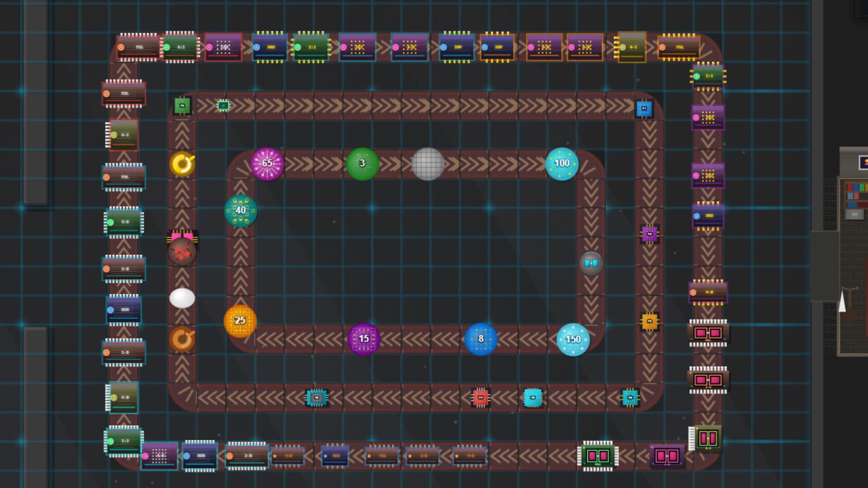Click the purple MAN chip on the left column

[x=125, y=310]
